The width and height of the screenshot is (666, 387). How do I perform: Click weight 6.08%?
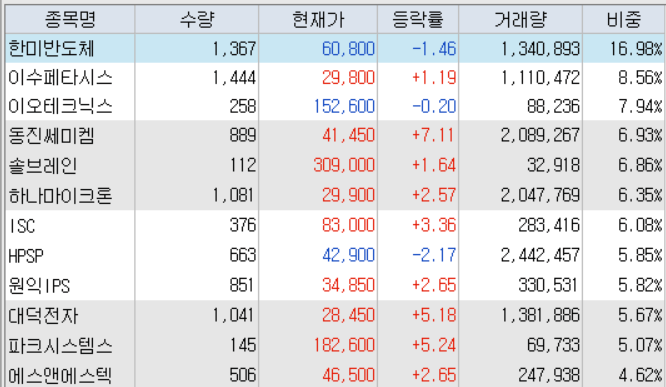pos(641,225)
